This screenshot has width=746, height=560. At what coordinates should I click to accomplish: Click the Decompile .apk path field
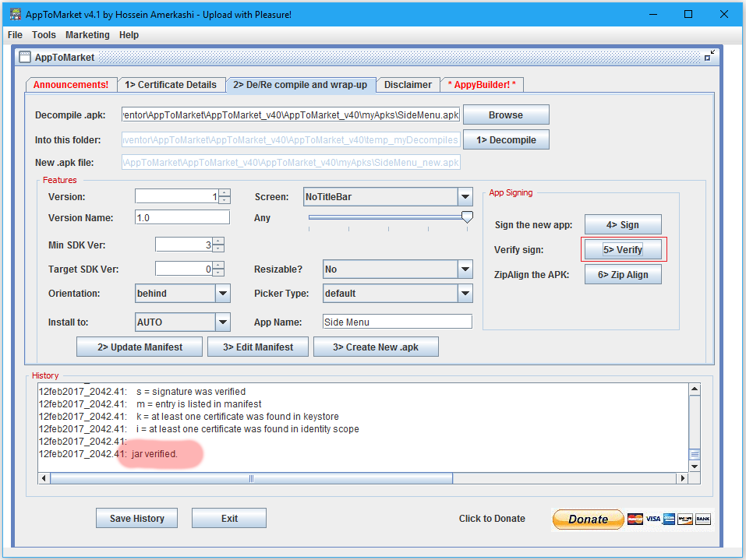click(291, 115)
